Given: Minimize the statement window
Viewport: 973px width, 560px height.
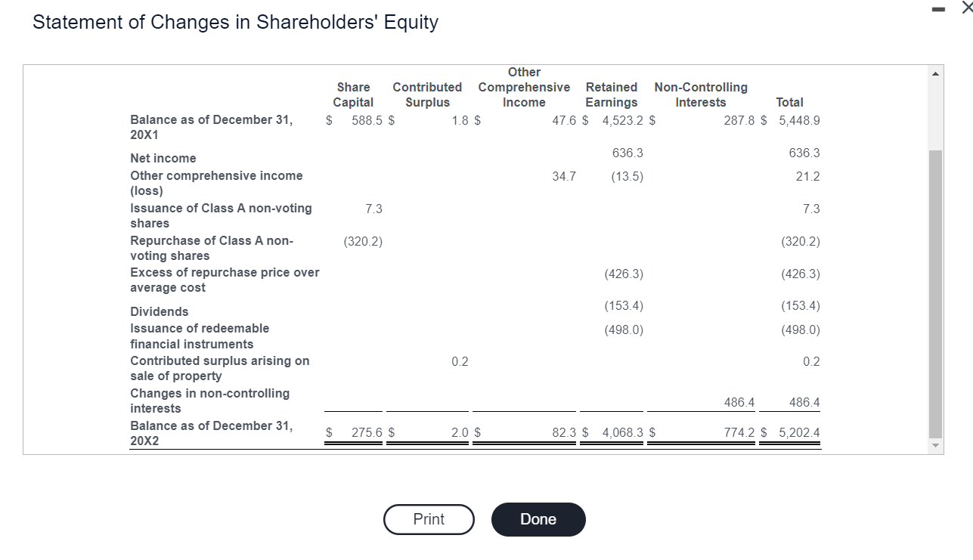Looking at the screenshot, I should click(x=938, y=9).
